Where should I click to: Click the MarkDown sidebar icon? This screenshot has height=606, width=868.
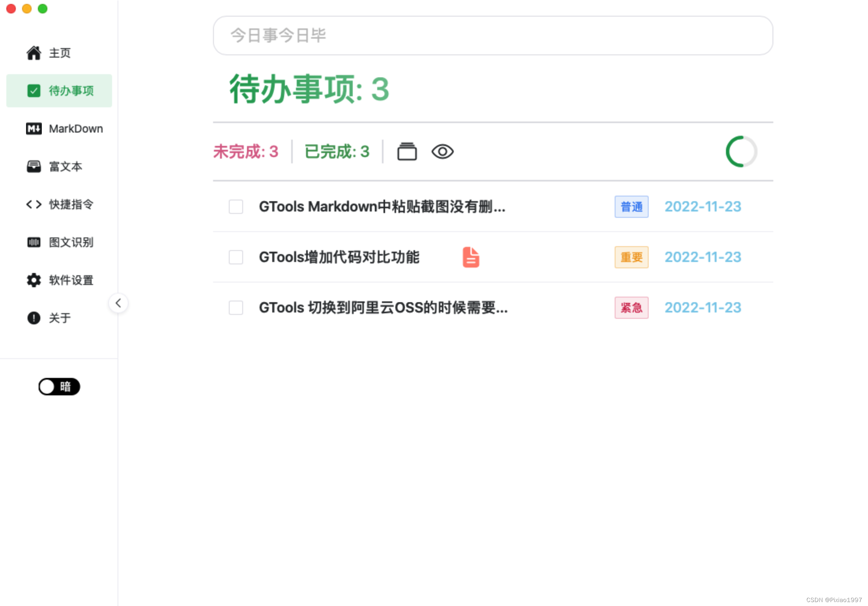(x=34, y=129)
